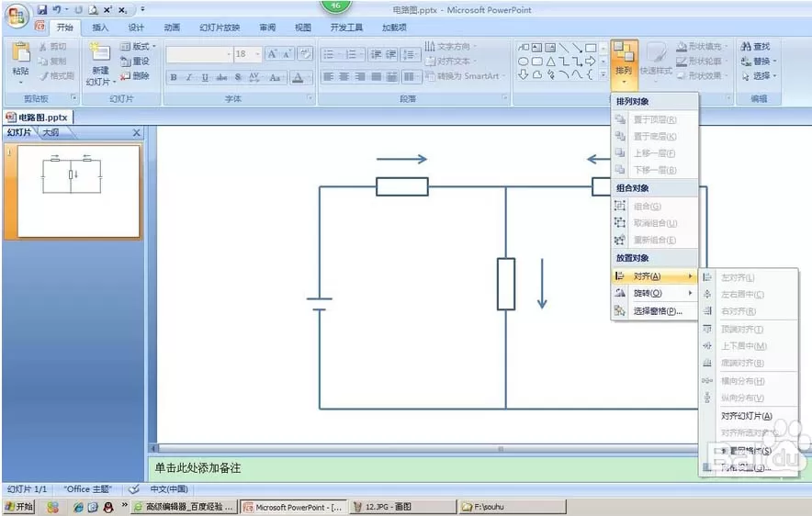The image size is (812, 516).
Task: Expand the shapes gallery More arrow
Action: 603,74
